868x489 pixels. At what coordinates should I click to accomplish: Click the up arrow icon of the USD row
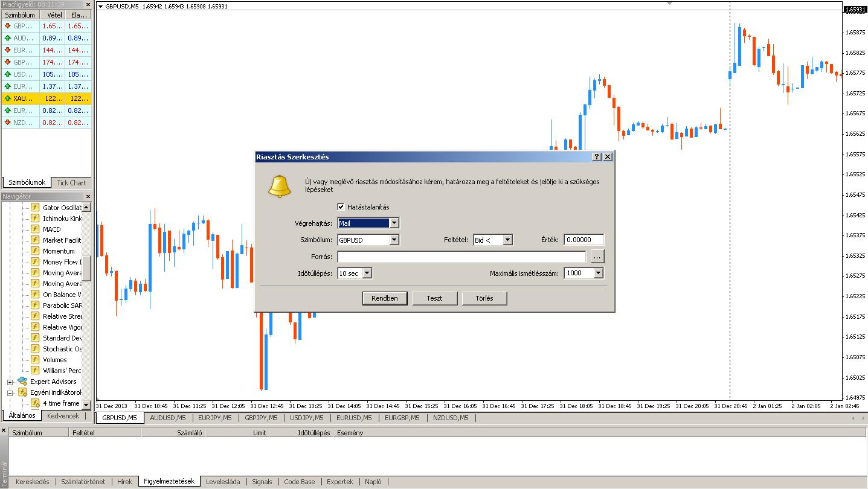coord(7,74)
